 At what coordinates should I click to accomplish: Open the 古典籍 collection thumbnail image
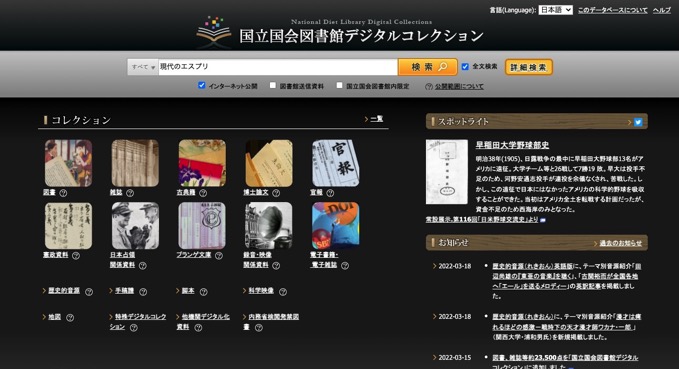pyautogui.click(x=202, y=163)
